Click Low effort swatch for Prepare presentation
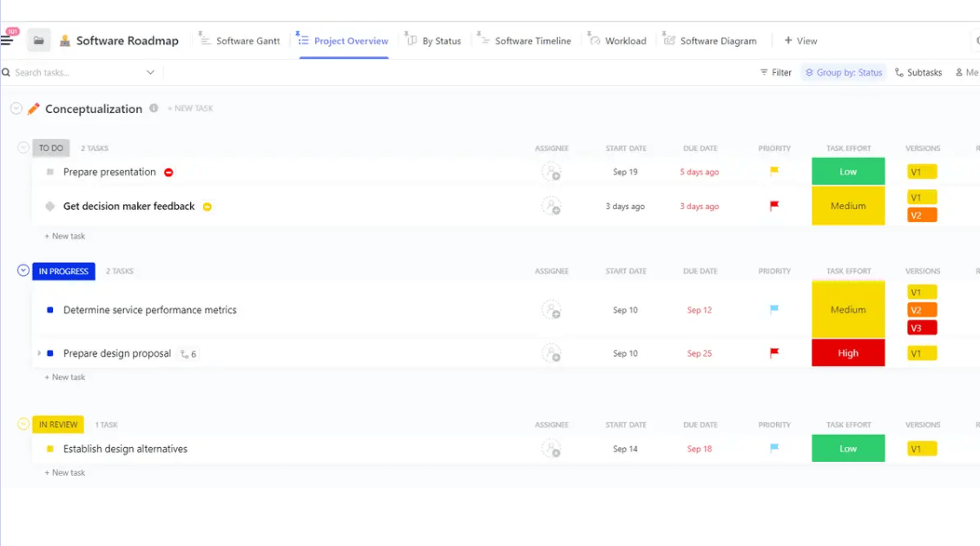980x546 pixels. point(848,171)
